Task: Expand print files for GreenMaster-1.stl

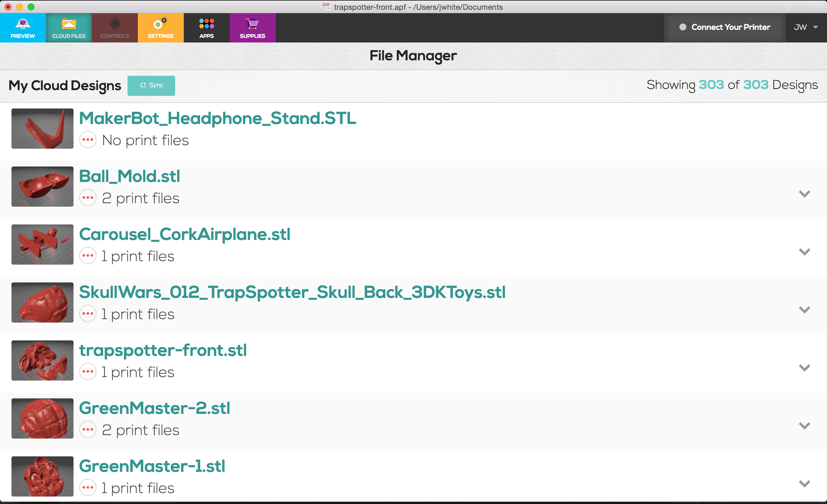Action: [805, 484]
